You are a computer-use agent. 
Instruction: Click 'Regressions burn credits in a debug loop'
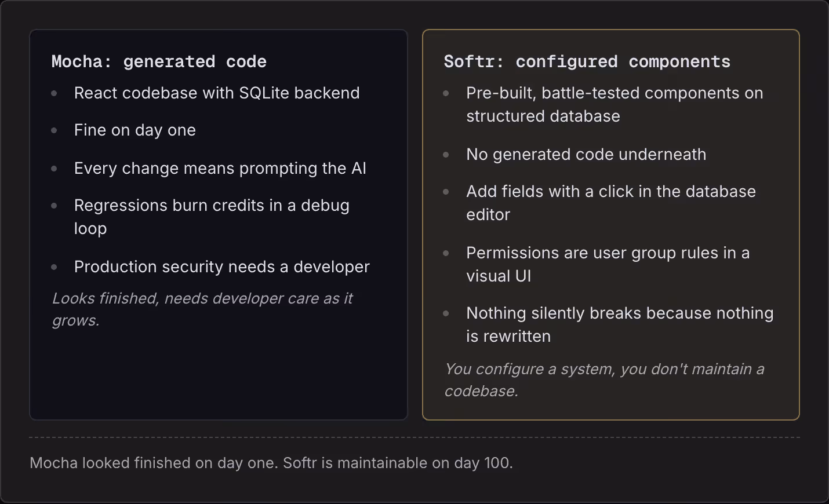[212, 217]
